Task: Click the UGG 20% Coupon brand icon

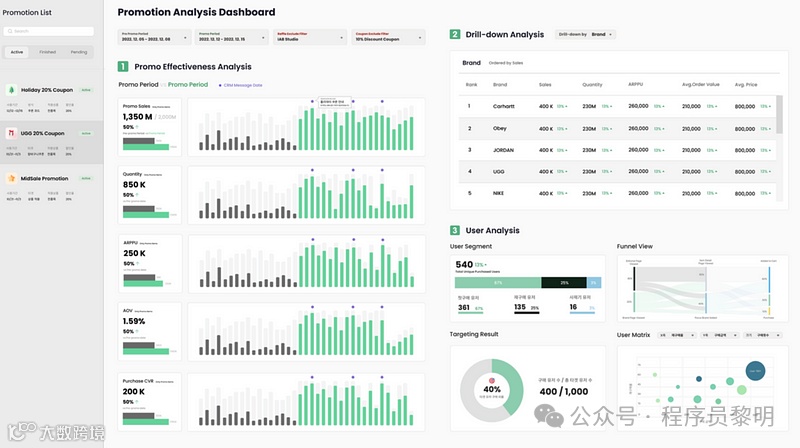Action: pos(11,133)
